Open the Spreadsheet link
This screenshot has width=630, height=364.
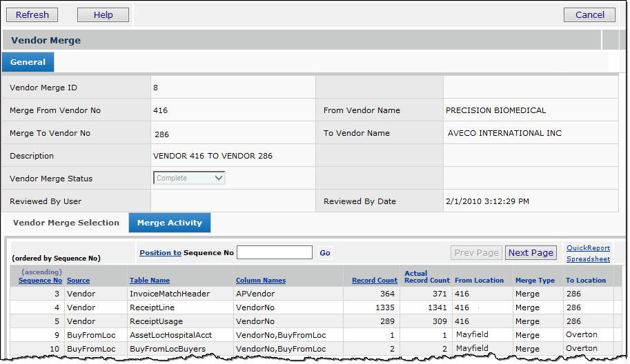(x=588, y=259)
